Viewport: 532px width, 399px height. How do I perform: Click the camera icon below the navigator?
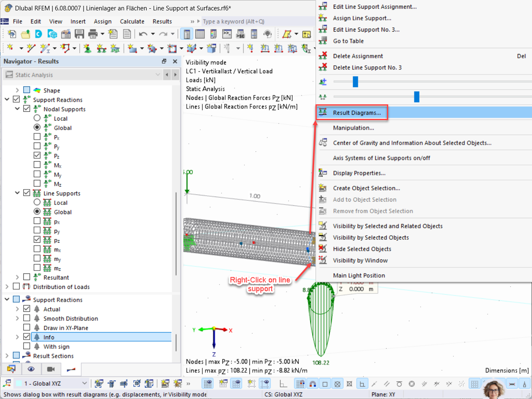pos(51,369)
